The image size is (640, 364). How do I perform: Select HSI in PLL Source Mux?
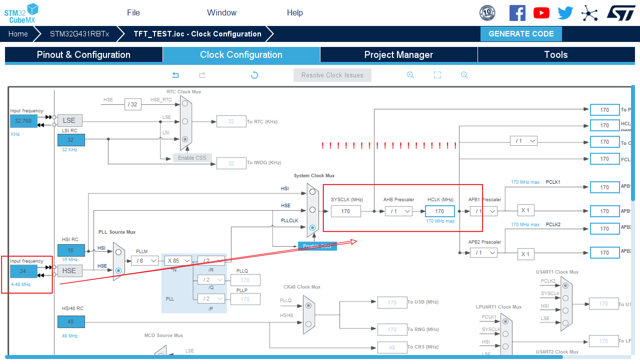tap(119, 252)
